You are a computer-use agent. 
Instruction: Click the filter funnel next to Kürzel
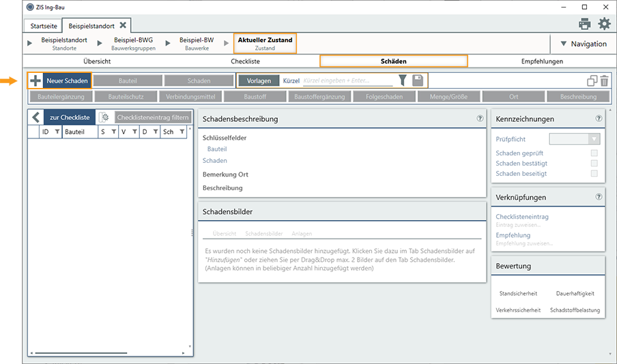pos(402,80)
